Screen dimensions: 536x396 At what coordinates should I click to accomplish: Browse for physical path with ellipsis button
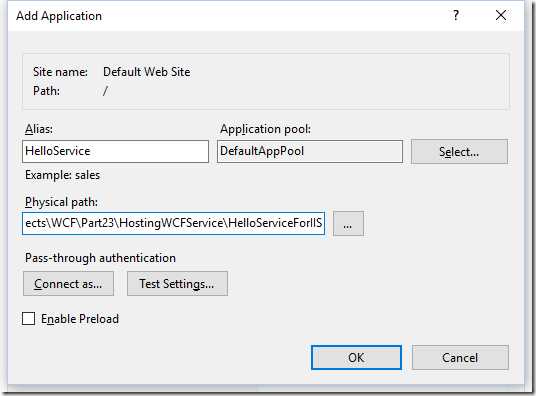tap(348, 224)
